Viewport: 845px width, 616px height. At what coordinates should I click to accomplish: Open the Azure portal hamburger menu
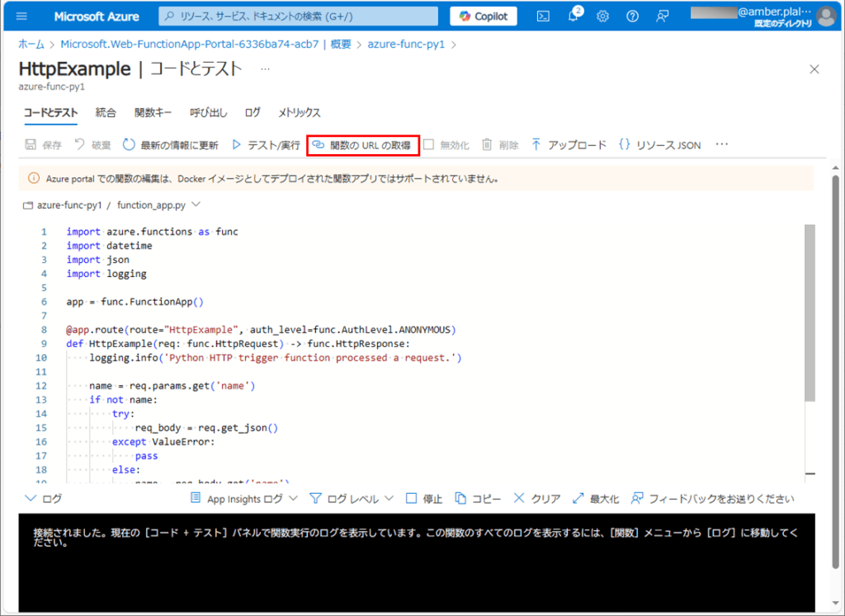click(x=21, y=16)
